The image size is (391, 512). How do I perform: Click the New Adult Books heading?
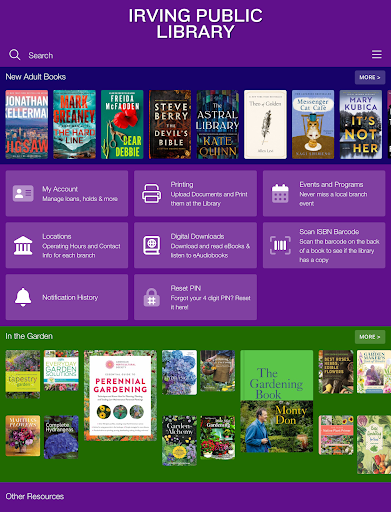point(36,77)
